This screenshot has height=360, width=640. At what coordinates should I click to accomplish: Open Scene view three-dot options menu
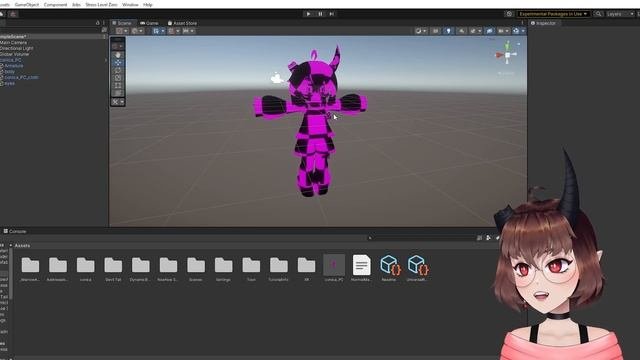(x=522, y=23)
